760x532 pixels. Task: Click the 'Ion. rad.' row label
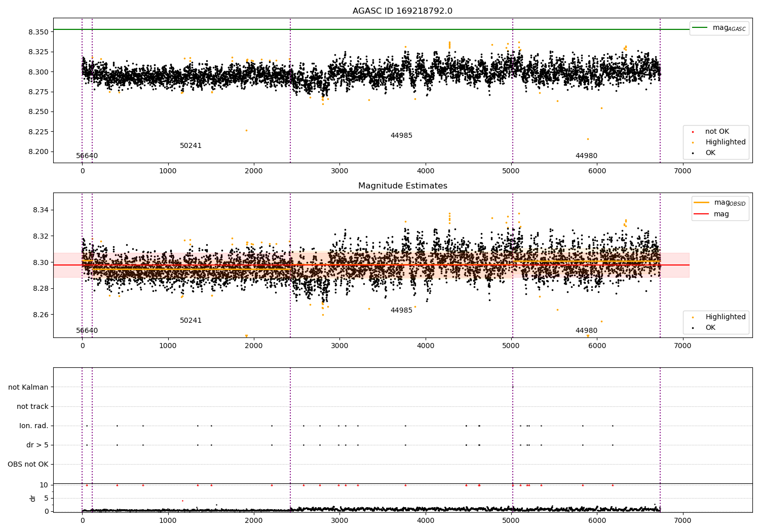click(34, 426)
